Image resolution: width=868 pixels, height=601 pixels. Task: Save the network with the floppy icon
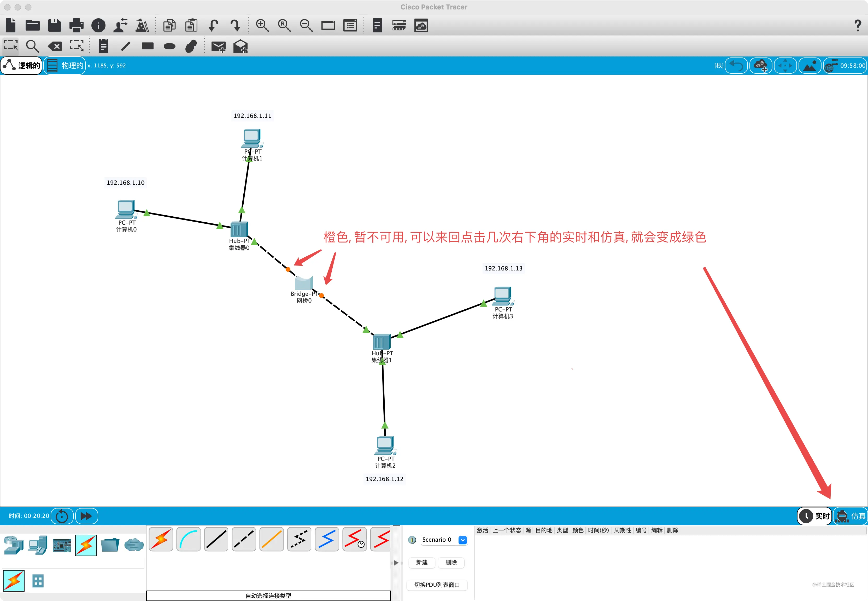(55, 25)
